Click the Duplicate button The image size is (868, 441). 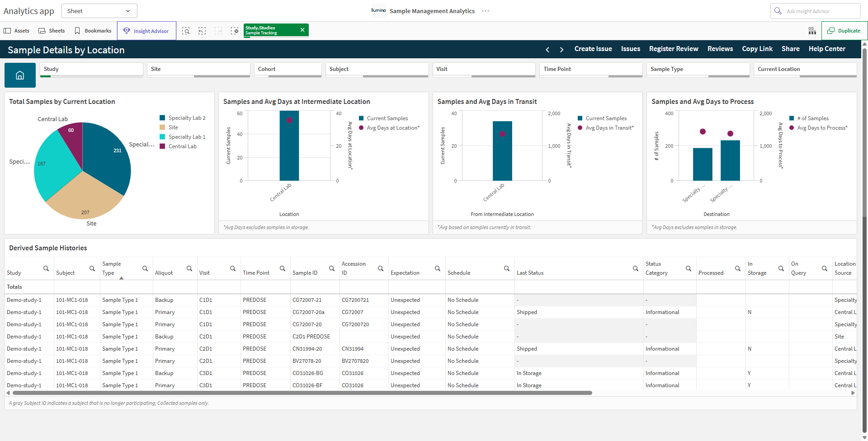click(844, 31)
